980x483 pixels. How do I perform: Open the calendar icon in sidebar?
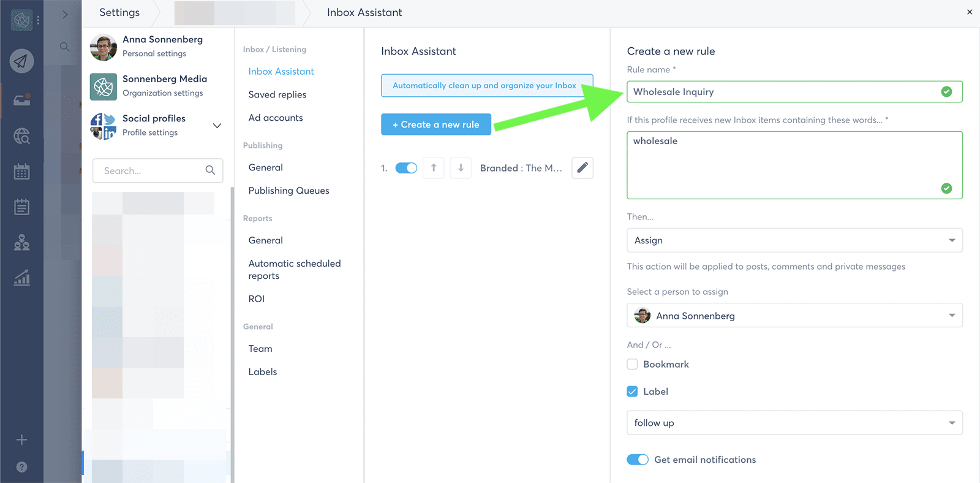[21, 172]
